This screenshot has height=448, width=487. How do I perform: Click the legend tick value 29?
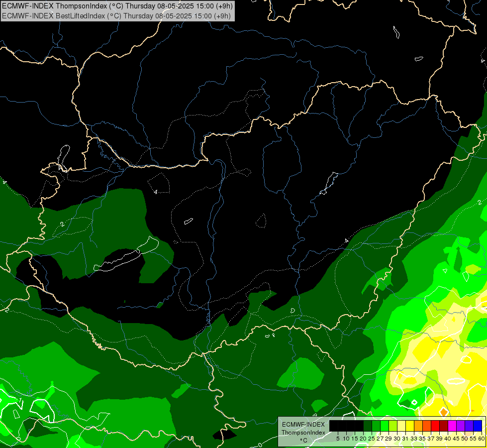(389, 439)
